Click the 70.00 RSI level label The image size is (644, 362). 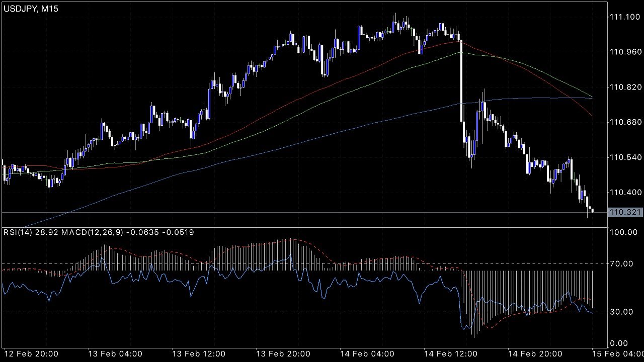coord(622,263)
